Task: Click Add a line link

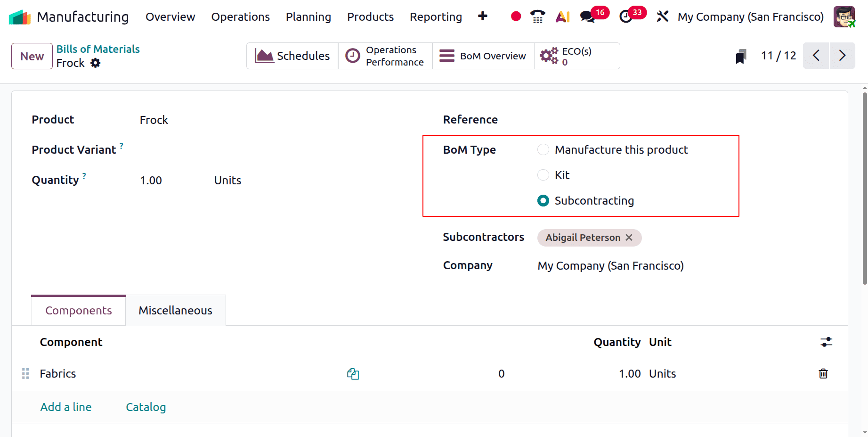Action: tap(66, 407)
